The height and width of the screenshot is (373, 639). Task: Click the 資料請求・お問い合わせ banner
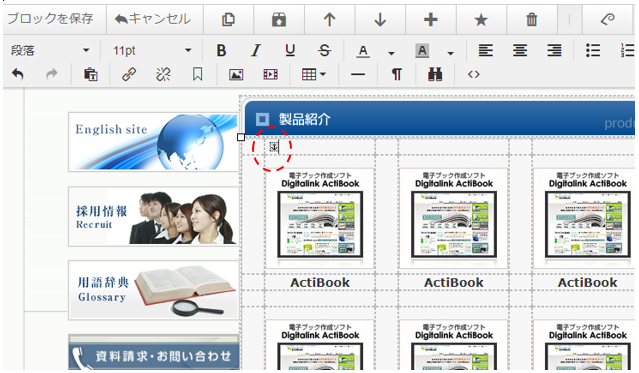click(153, 352)
